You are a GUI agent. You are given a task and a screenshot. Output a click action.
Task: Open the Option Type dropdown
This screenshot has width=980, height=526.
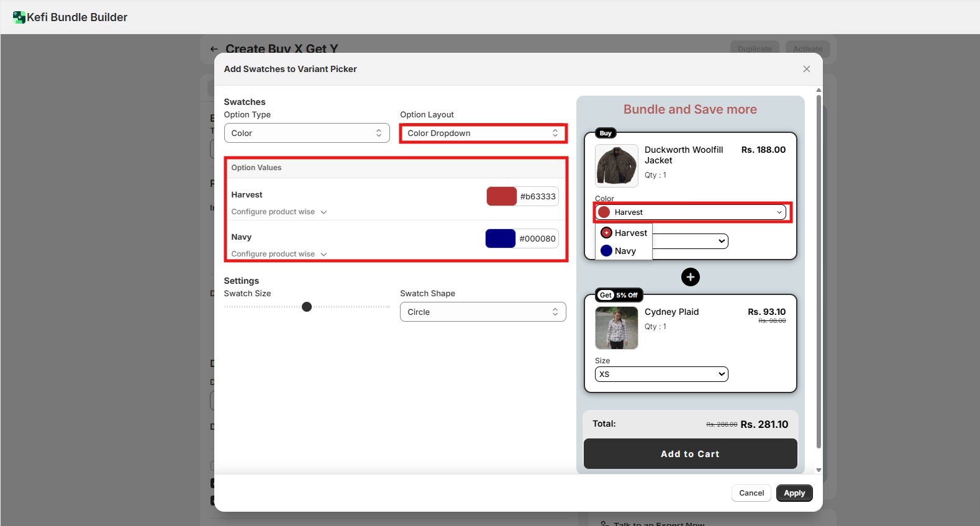(x=307, y=133)
